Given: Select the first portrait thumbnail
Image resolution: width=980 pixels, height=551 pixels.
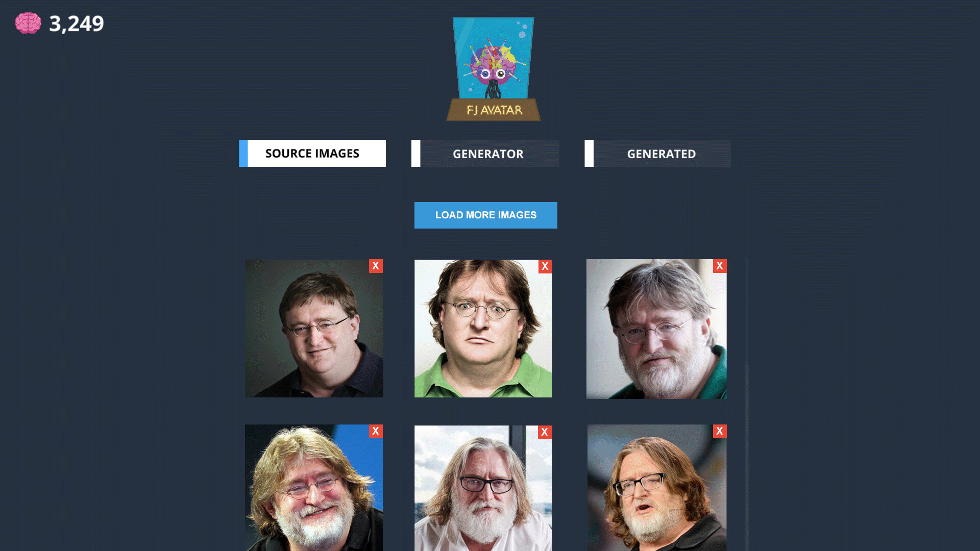Looking at the screenshot, I should [314, 329].
